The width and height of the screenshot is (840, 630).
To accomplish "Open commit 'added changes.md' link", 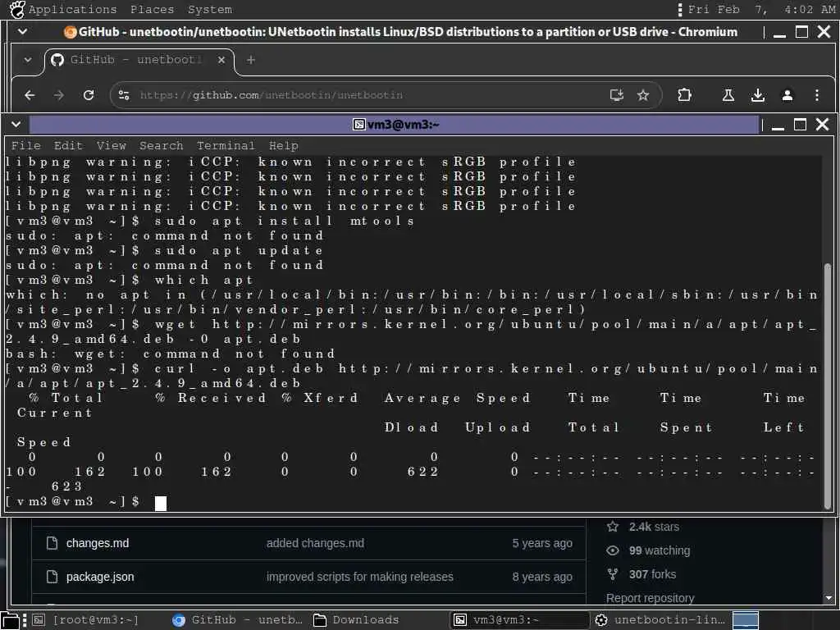I will tap(315, 543).
